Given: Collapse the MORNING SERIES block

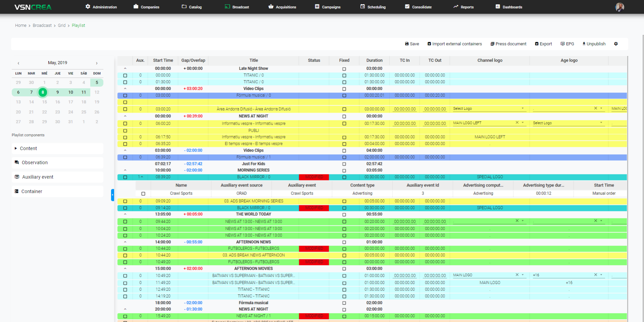Looking at the screenshot, I should tap(125, 170).
